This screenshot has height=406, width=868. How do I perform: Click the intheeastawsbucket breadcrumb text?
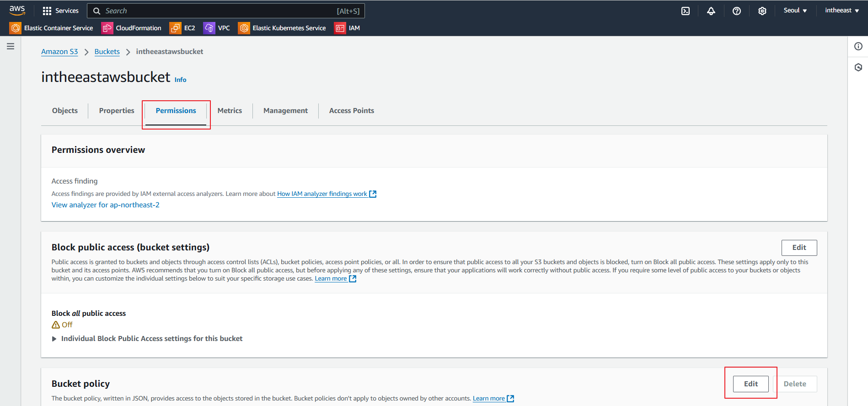tap(170, 52)
